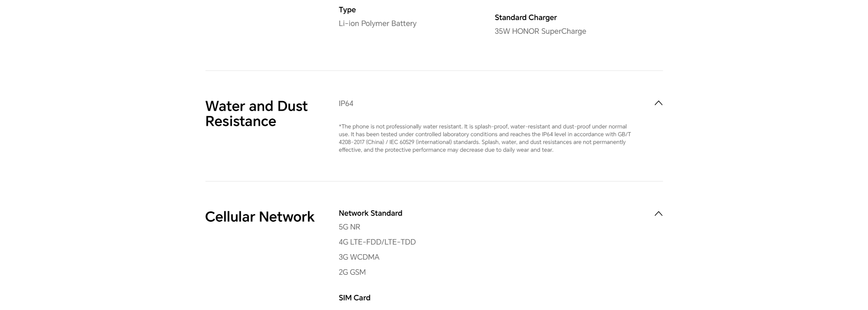Image resolution: width=868 pixels, height=310 pixels.
Task: Click the 3G WCDMA entry
Action: [359, 257]
